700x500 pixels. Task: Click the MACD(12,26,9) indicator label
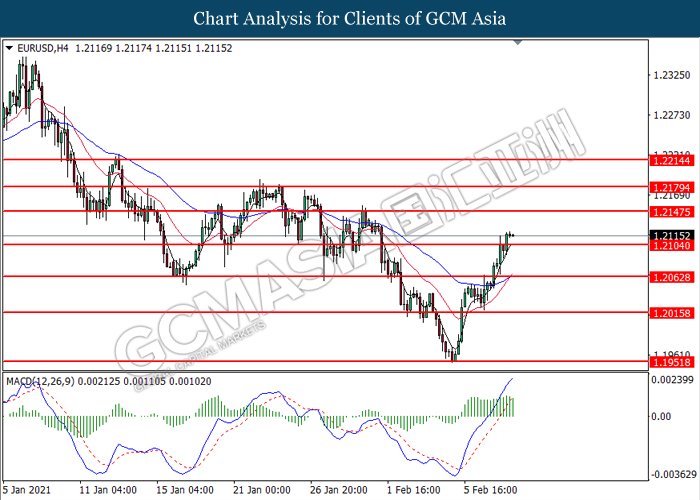pos(40,381)
